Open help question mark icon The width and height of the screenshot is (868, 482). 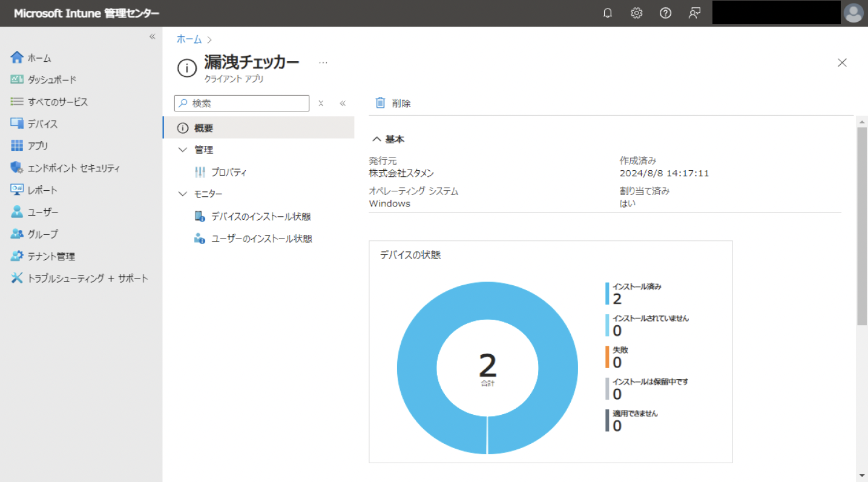tap(665, 13)
